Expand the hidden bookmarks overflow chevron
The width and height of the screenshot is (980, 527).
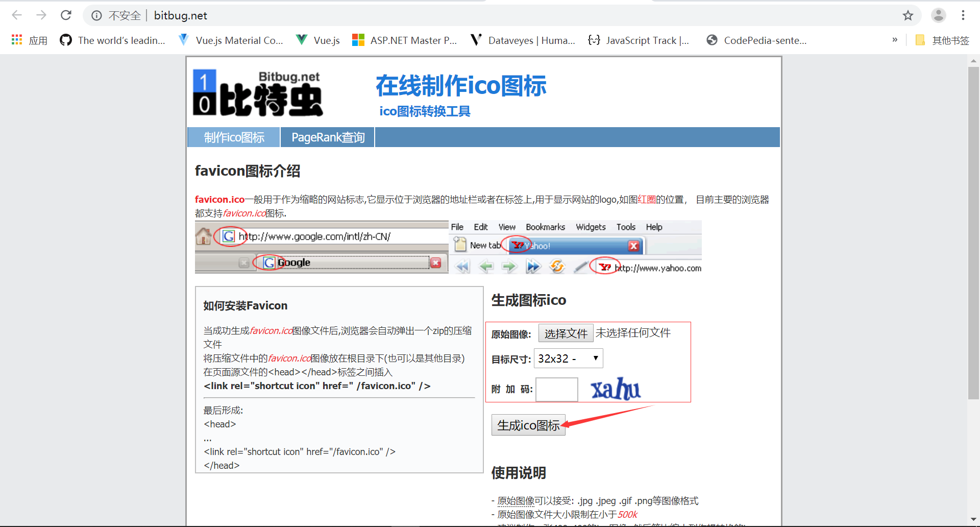click(895, 40)
